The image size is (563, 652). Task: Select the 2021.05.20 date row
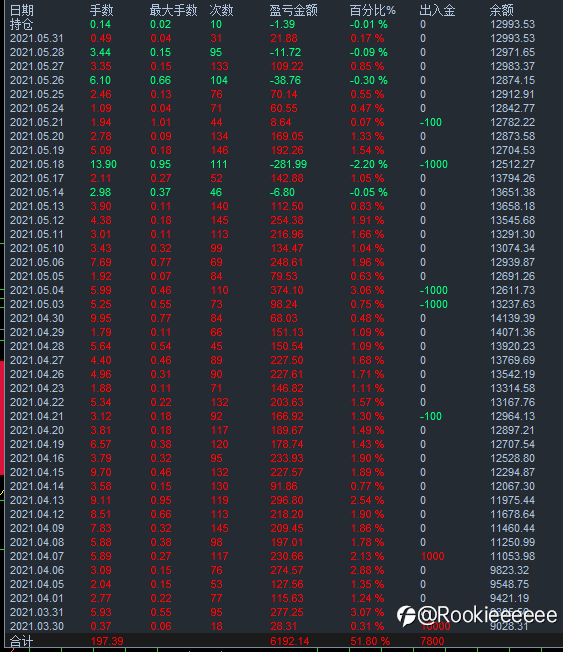pyautogui.click(x=37, y=136)
